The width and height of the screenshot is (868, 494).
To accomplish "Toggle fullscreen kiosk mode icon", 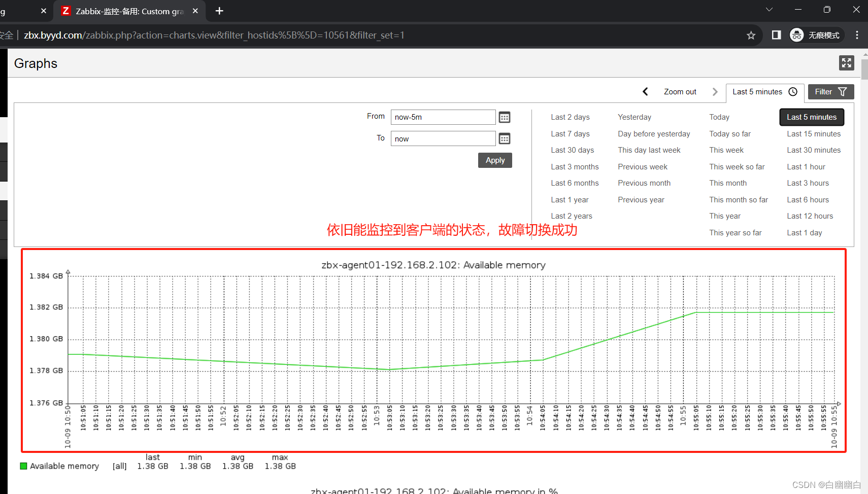I will click(x=846, y=63).
